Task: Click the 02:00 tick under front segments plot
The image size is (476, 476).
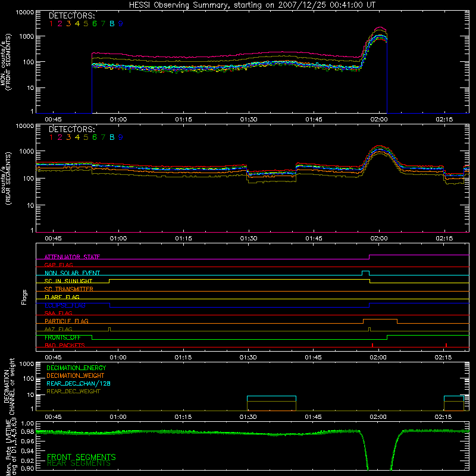Action: (x=379, y=120)
